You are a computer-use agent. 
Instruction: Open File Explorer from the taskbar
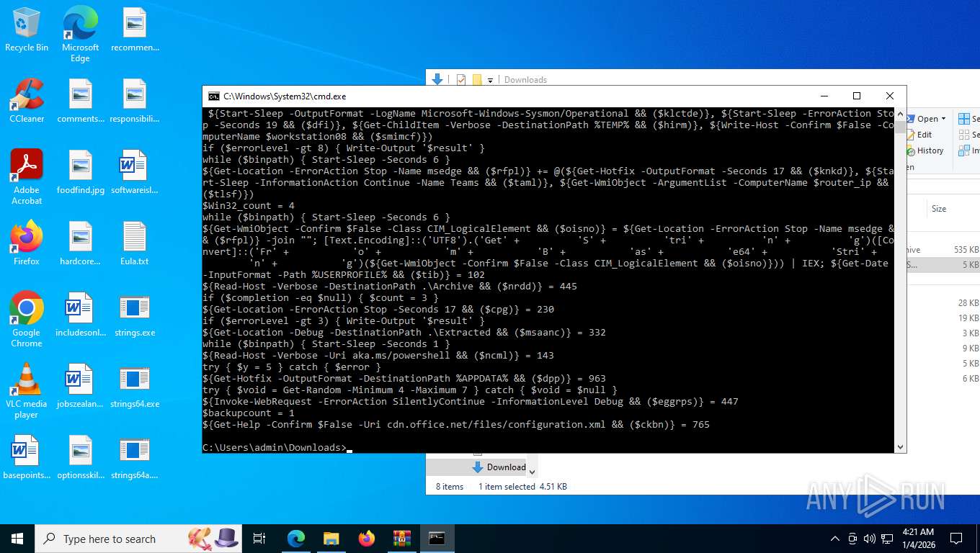[331, 539]
